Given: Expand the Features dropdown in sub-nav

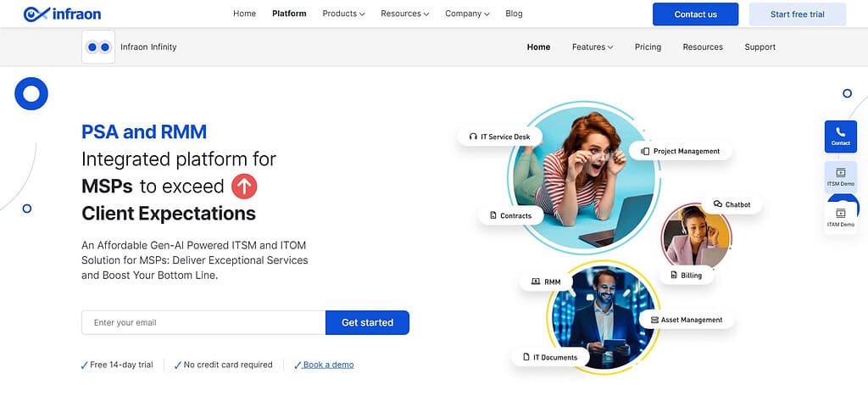Looking at the screenshot, I should [593, 47].
